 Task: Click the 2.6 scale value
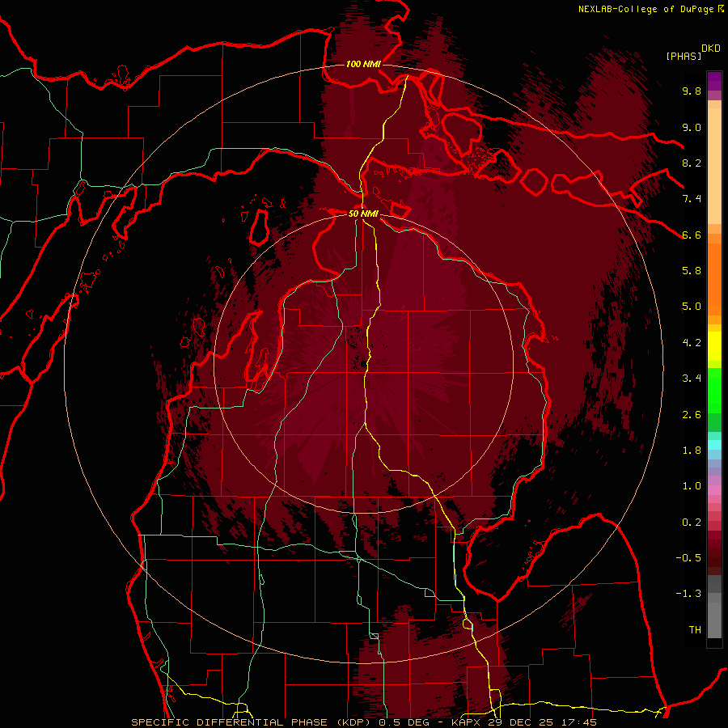point(692,415)
